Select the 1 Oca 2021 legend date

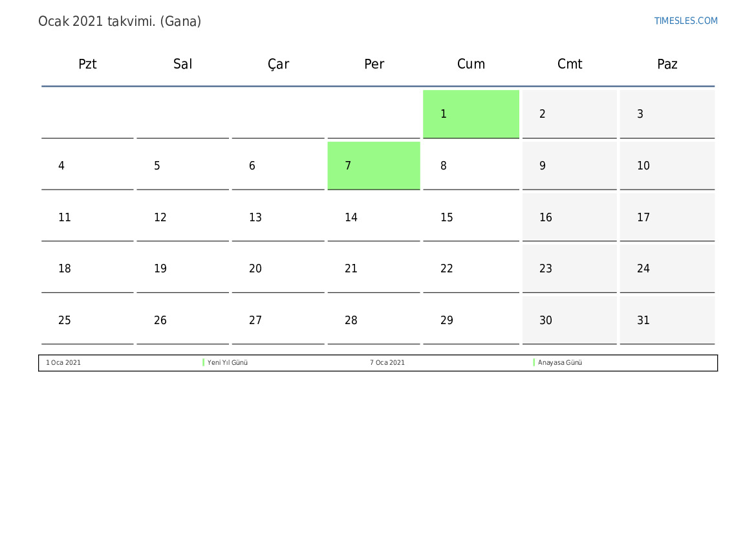tap(63, 362)
